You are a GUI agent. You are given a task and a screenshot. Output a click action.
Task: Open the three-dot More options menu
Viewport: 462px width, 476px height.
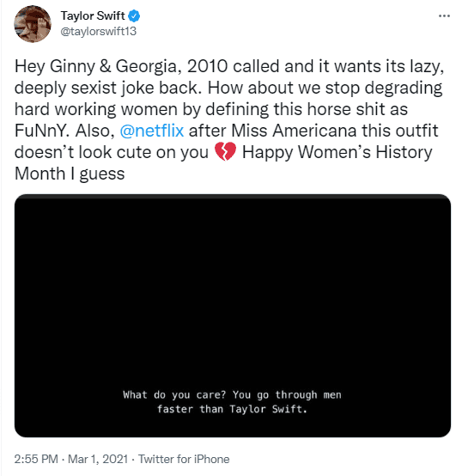point(444,15)
